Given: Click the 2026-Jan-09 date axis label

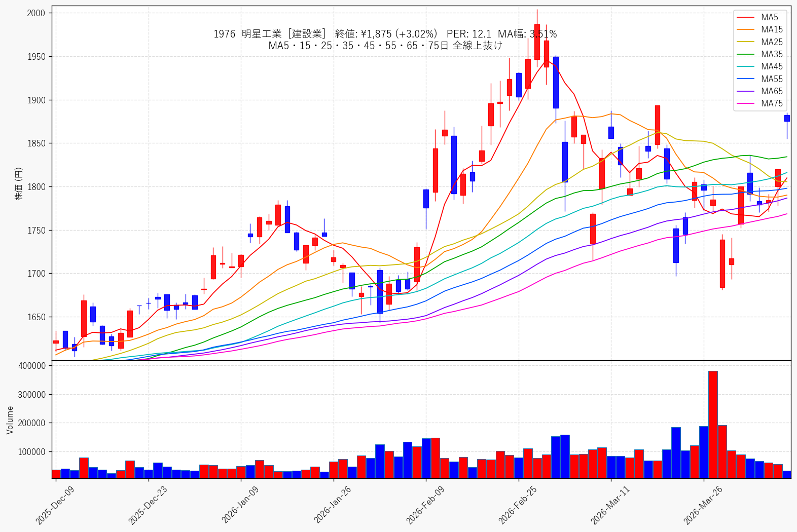Looking at the screenshot, I should [x=240, y=505].
